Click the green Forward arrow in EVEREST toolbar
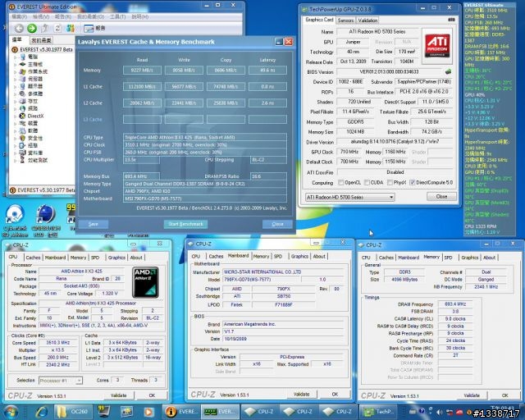Image resolution: width=525 pixels, height=420 pixels. 32,29
